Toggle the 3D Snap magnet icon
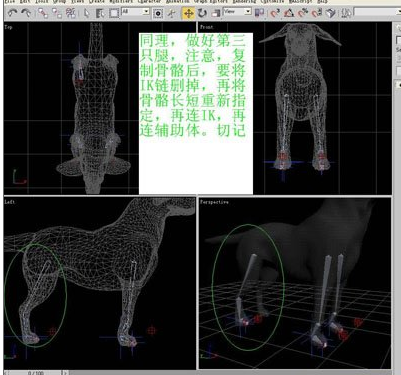 (x=275, y=13)
